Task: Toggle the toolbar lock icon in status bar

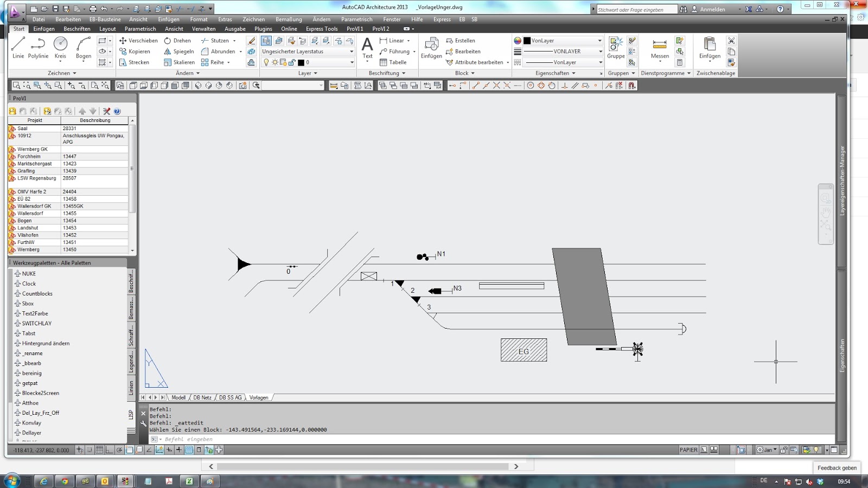Action: click(783, 450)
